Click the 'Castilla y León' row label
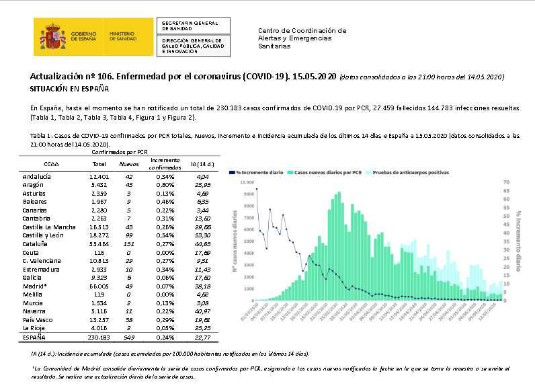The image size is (535, 392). [43, 235]
